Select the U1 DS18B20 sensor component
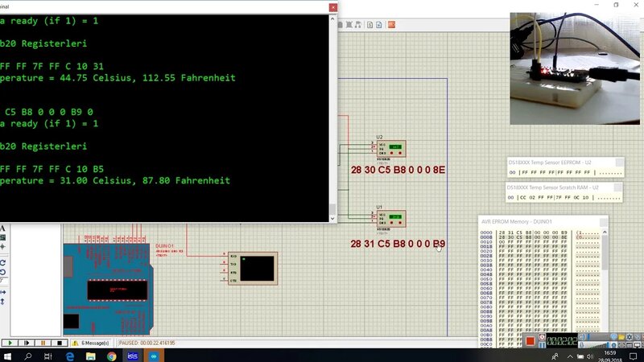The image size is (644, 362). pos(391,218)
